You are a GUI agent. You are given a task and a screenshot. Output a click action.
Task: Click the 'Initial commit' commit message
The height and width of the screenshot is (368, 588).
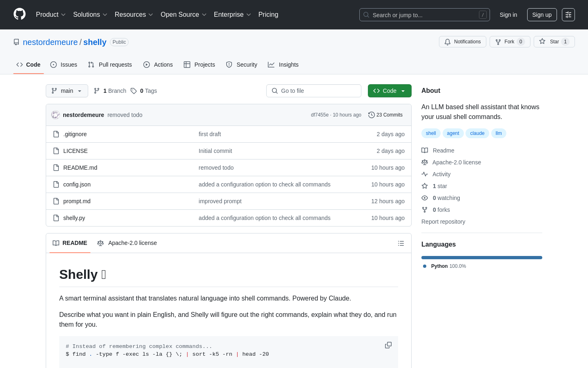(x=215, y=151)
